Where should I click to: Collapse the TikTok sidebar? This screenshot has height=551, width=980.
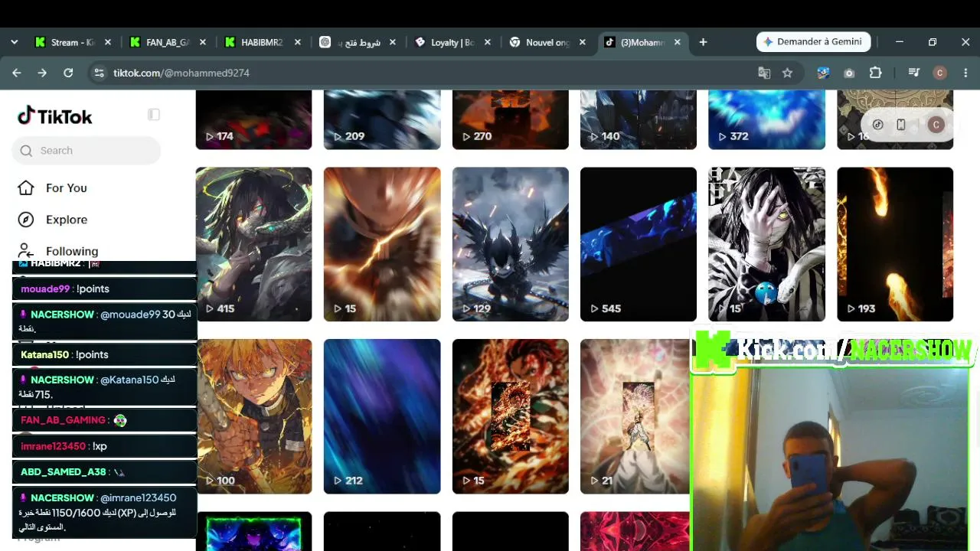154,115
